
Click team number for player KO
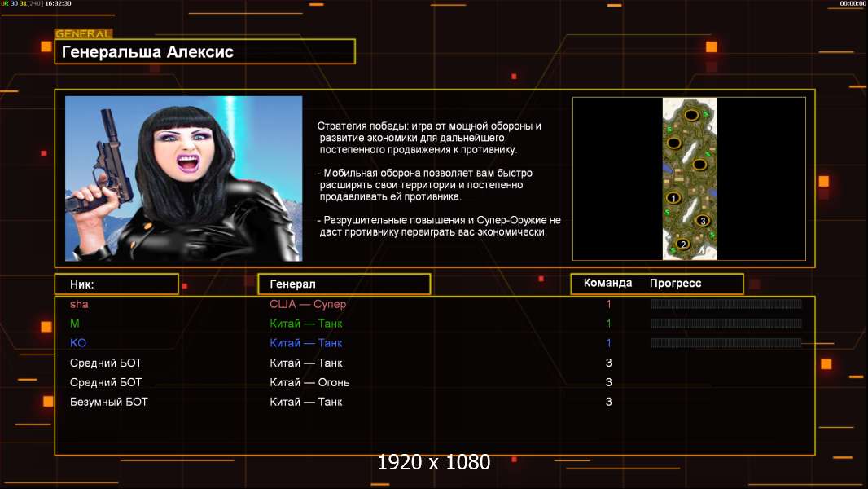(608, 343)
